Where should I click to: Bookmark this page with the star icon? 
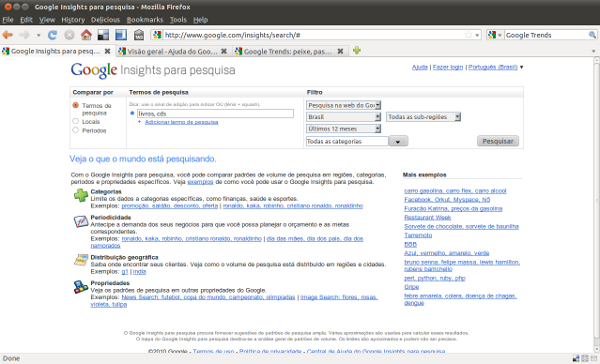pyautogui.click(x=468, y=35)
